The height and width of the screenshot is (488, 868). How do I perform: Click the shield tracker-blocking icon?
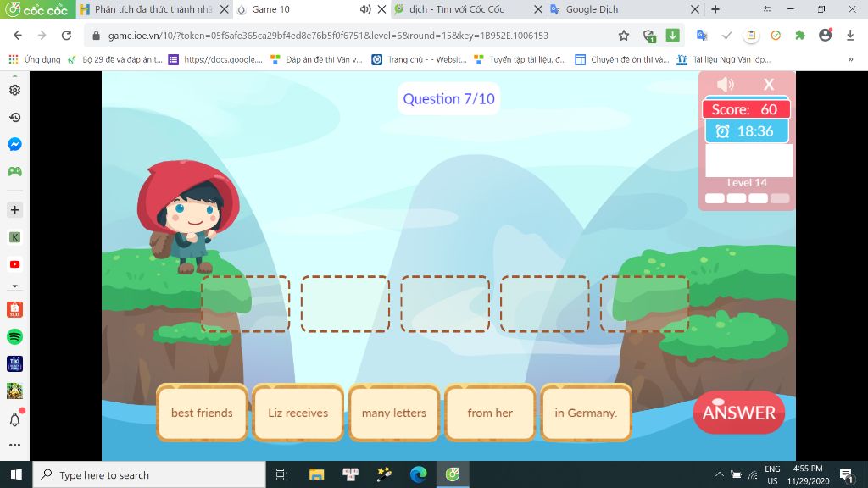click(649, 36)
